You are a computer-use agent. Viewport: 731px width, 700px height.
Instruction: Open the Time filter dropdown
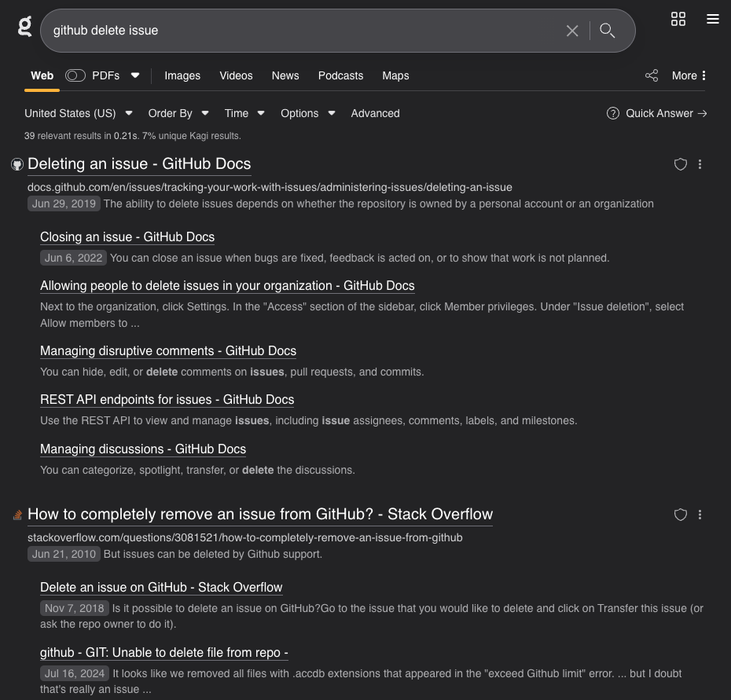[x=244, y=113]
